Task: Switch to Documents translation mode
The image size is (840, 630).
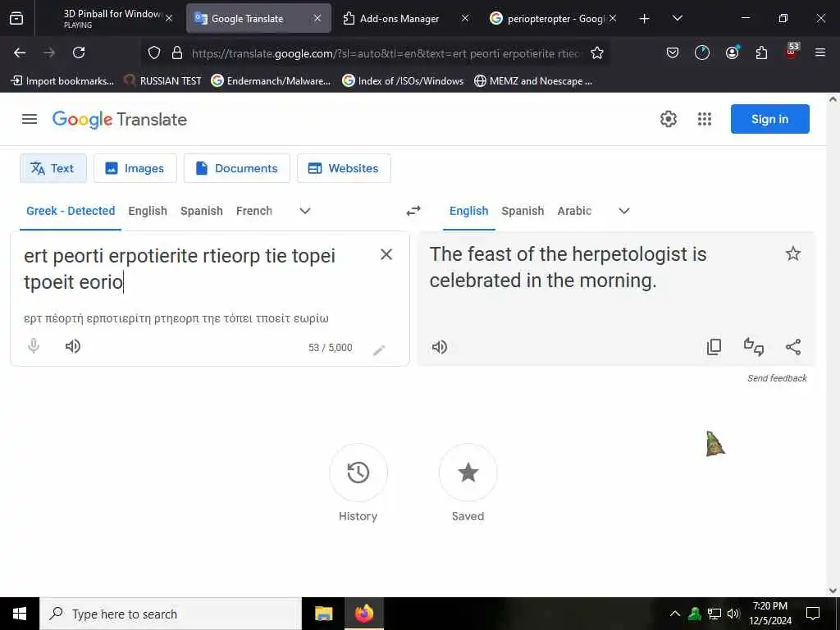Action: tap(237, 168)
